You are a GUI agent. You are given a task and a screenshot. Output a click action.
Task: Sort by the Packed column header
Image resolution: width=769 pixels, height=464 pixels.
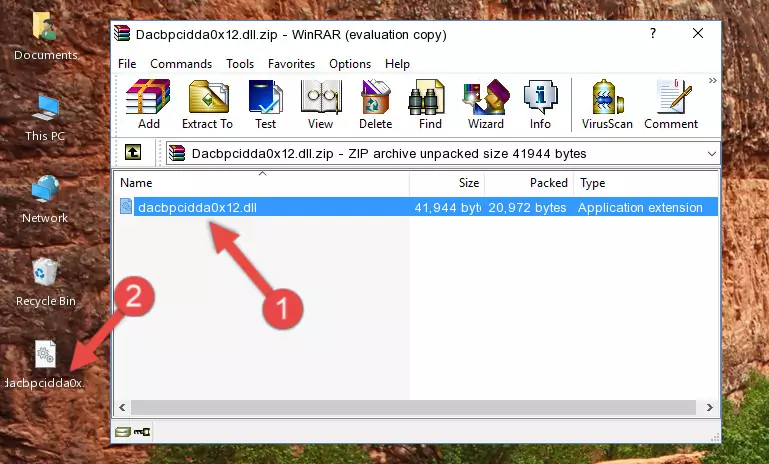coord(529,183)
